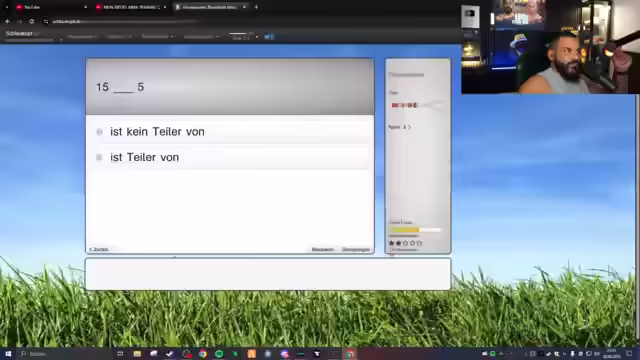Click the button left of Überspringen
This screenshot has width=640, height=360.
coord(323,249)
